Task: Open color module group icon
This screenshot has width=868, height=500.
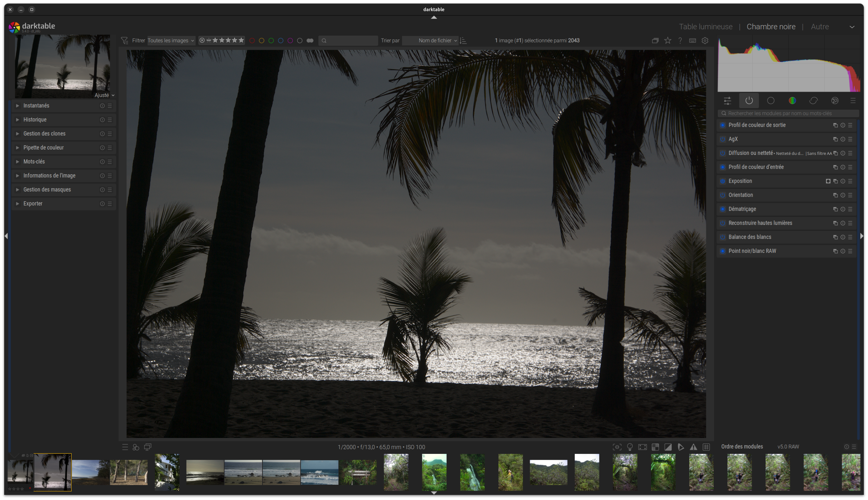Action: 792,101
